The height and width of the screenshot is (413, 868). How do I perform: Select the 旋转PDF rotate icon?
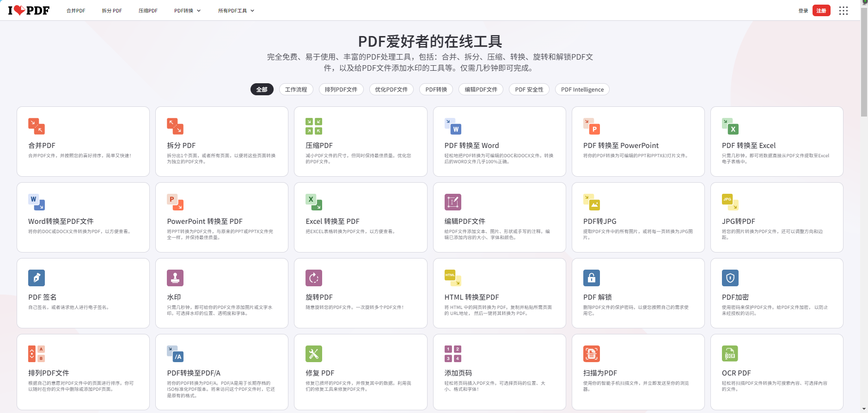(x=314, y=278)
